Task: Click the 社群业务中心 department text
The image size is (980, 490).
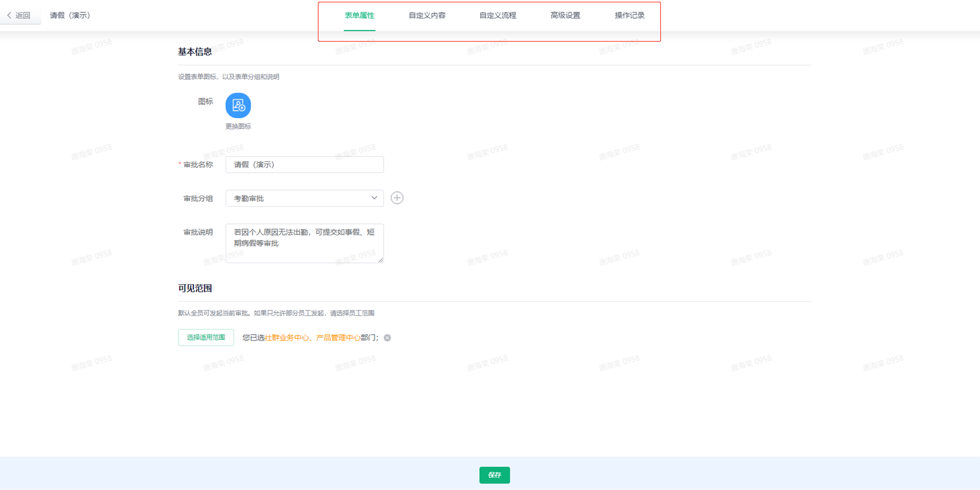Action: (x=287, y=338)
